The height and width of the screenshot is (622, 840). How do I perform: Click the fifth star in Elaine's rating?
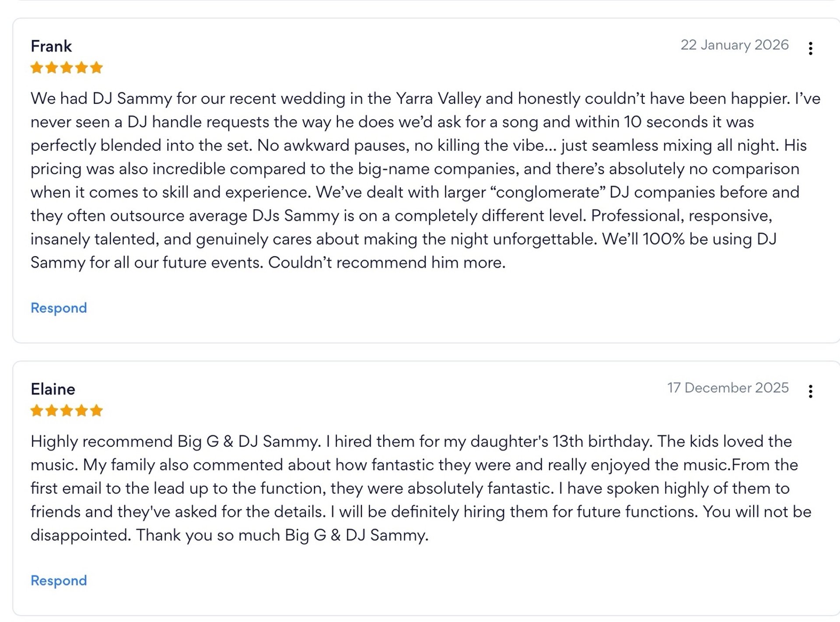(x=96, y=411)
